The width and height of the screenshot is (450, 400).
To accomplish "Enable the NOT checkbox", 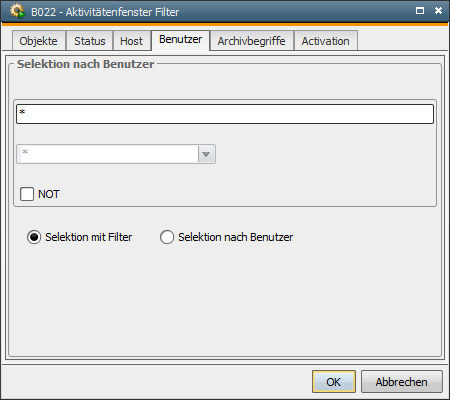I will pos(27,194).
